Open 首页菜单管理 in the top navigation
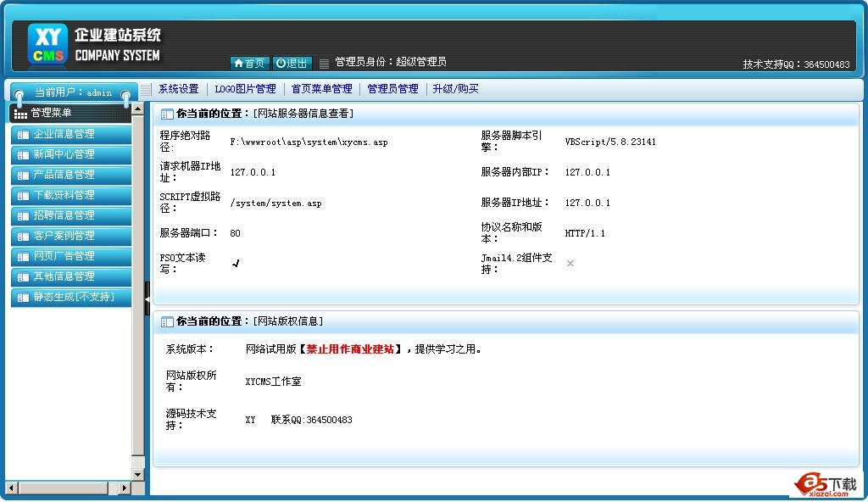Image resolution: width=868 pixels, height=502 pixels. (321, 89)
